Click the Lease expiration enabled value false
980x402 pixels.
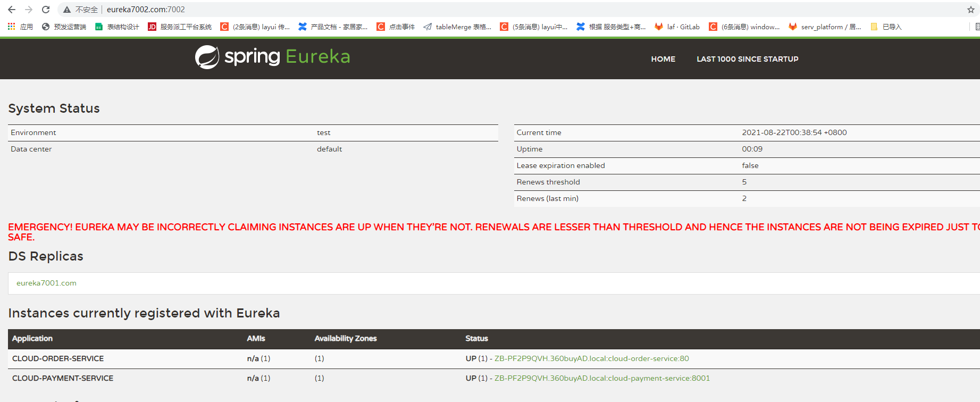[750, 165]
